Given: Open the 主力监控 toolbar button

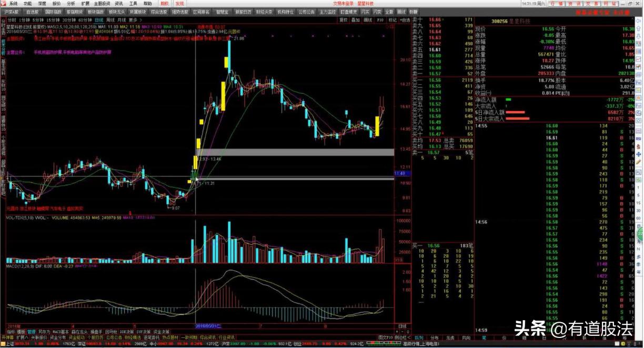Looking at the screenshot, I should [327, 11].
